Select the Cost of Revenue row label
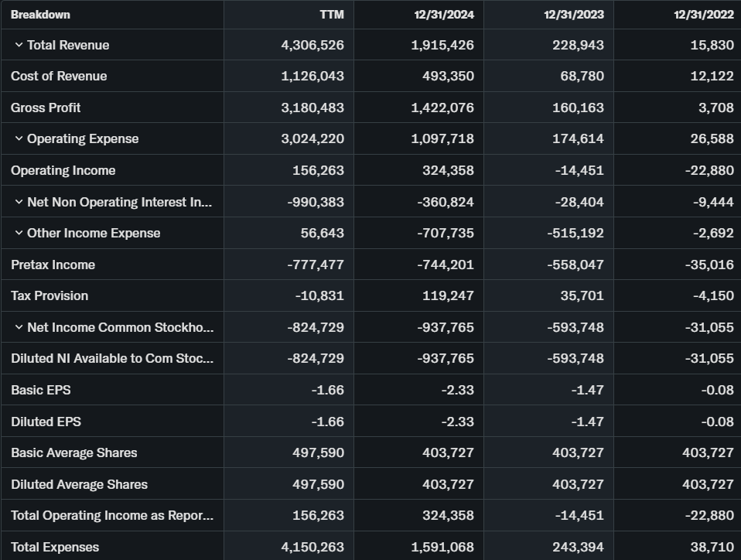This screenshot has height=560, width=741. 59,76
